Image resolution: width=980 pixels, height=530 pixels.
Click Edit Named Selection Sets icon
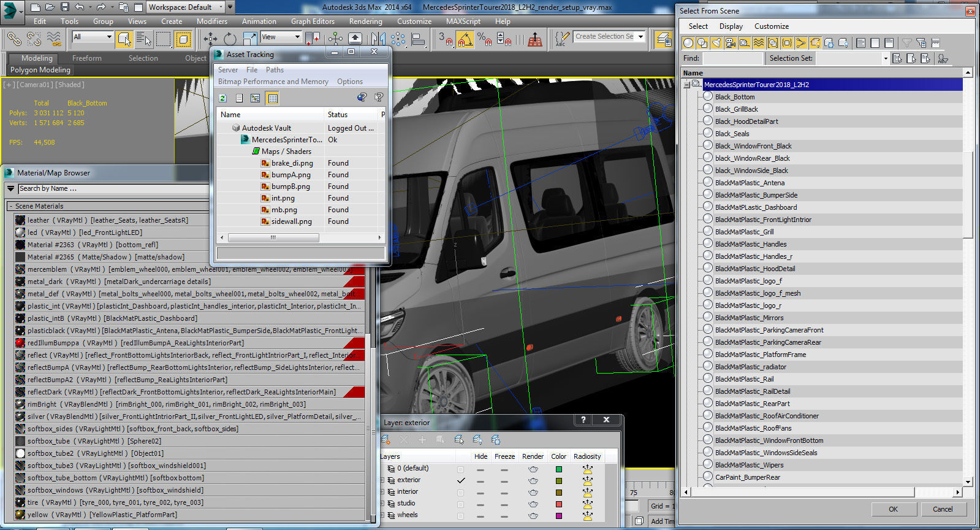point(562,39)
